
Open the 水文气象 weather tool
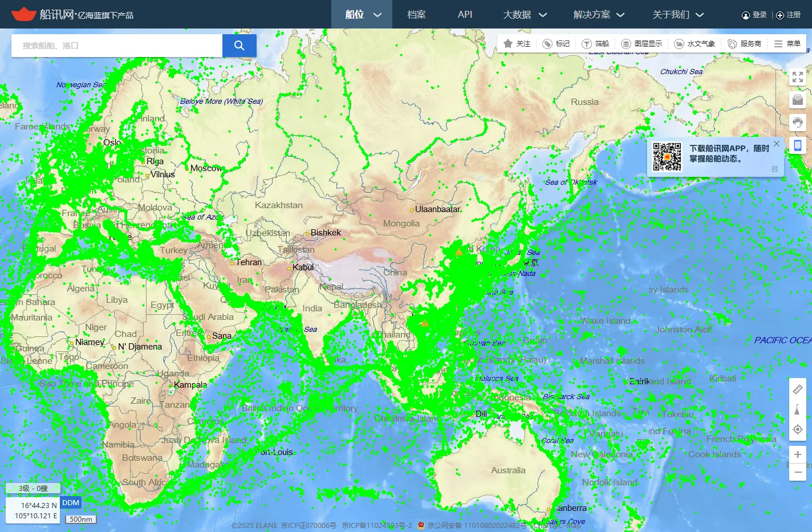[x=695, y=43]
